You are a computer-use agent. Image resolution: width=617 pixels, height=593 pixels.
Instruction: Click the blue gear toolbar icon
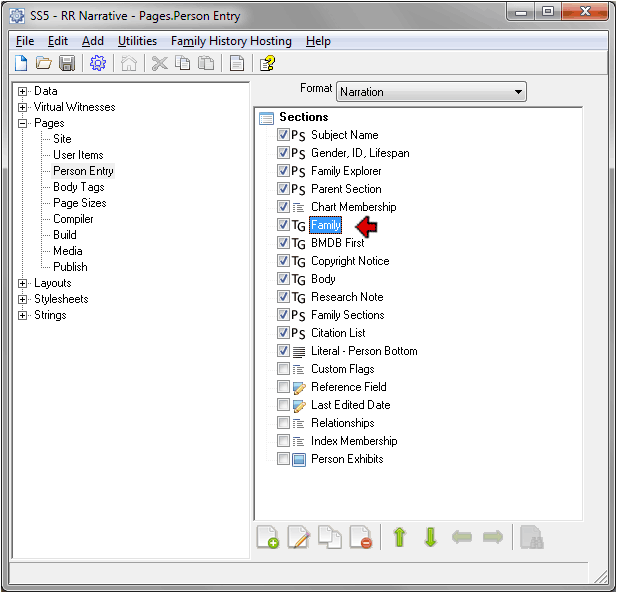click(98, 63)
